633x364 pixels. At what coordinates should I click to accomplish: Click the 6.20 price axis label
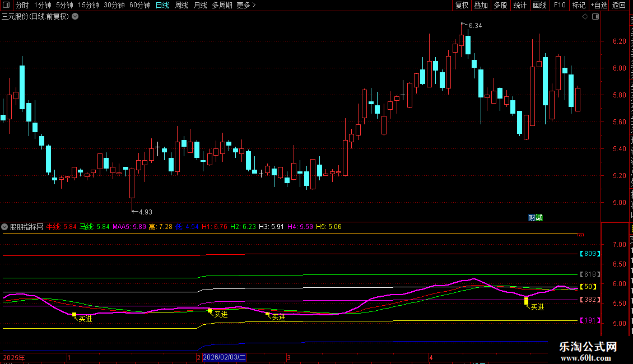point(619,41)
